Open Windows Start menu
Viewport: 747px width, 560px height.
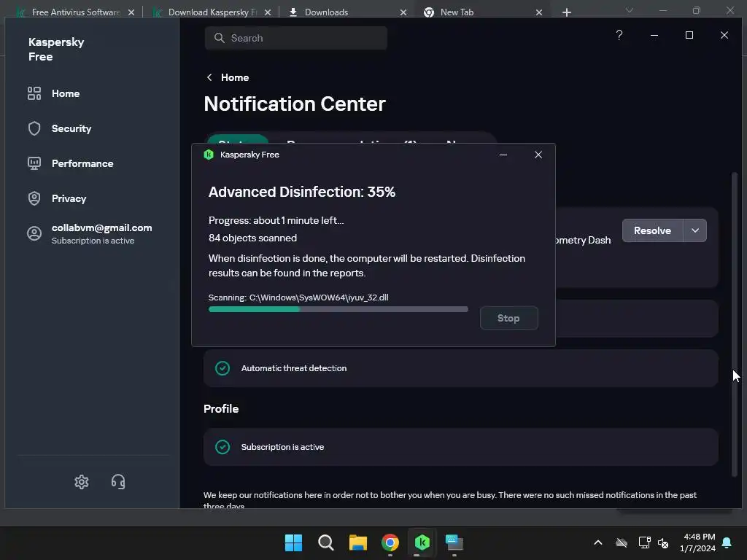coord(293,542)
